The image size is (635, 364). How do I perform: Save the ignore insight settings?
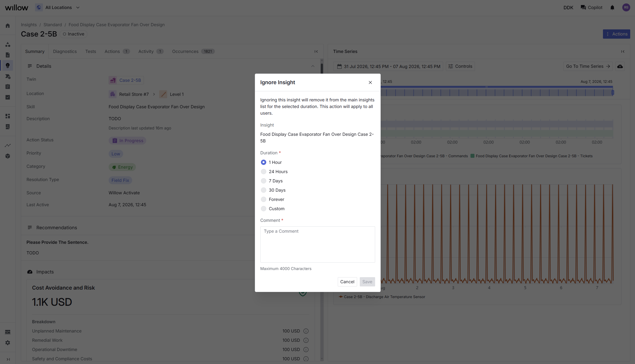(x=367, y=282)
